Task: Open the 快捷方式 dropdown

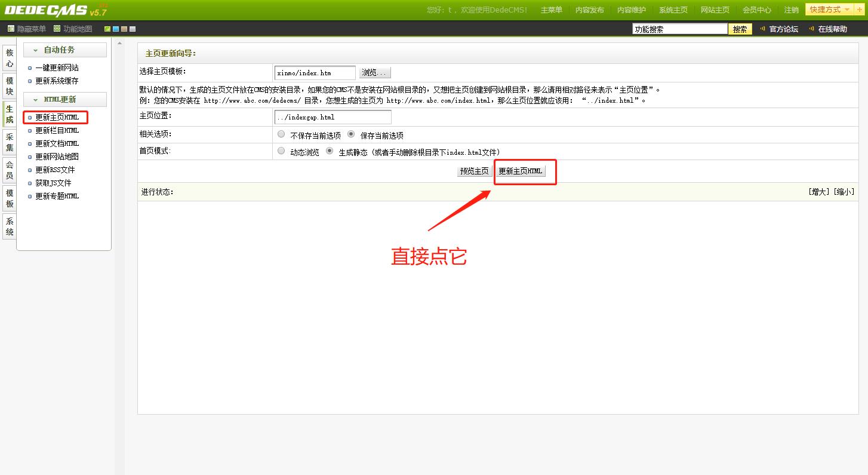Action: pyautogui.click(x=830, y=10)
